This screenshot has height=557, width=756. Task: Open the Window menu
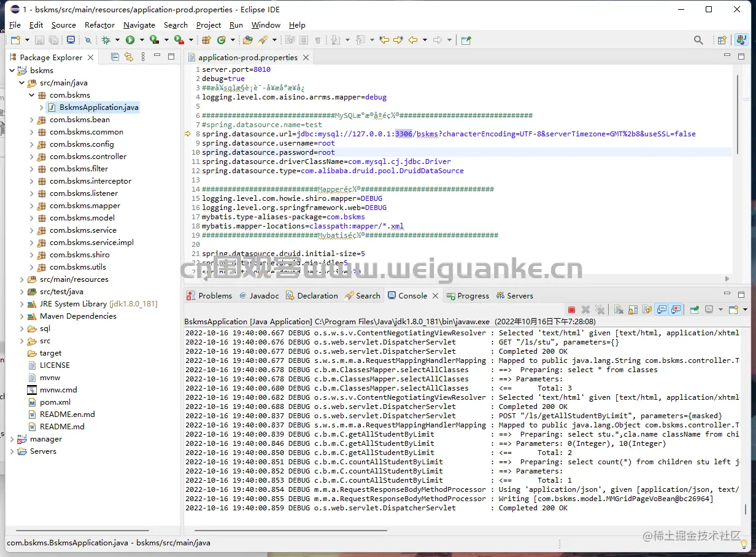[266, 25]
